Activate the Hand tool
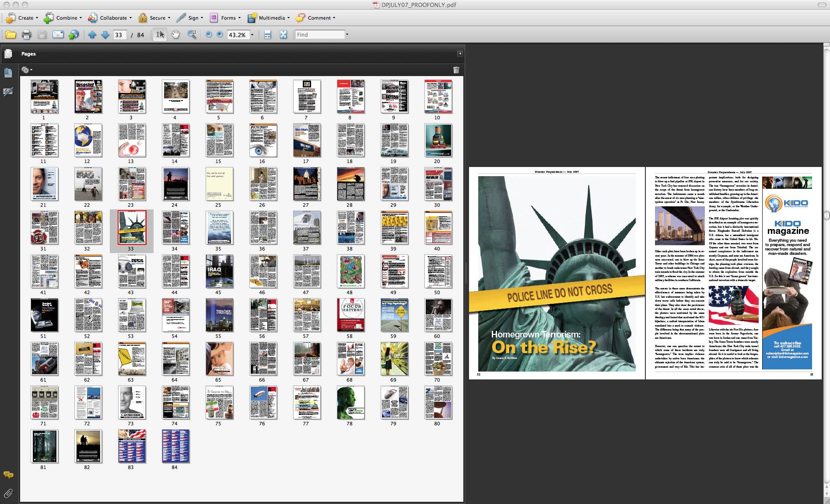This screenshot has width=830, height=504. coord(175,35)
